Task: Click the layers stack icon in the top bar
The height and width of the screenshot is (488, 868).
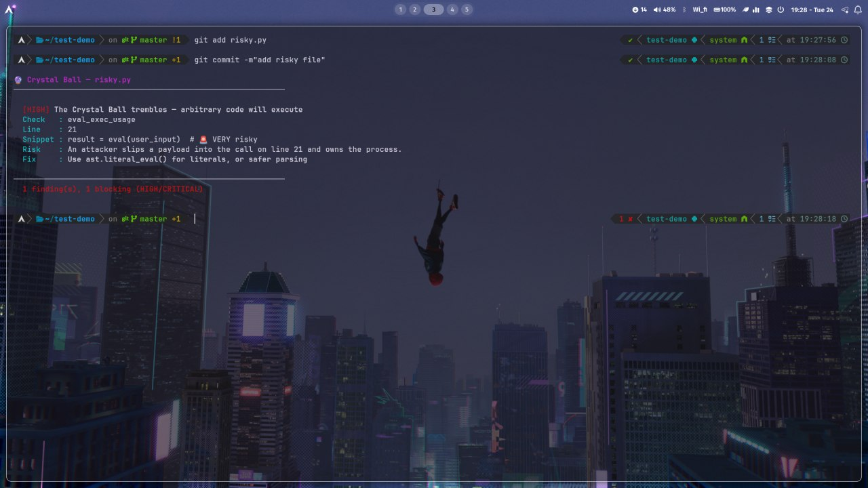Action: tap(769, 9)
